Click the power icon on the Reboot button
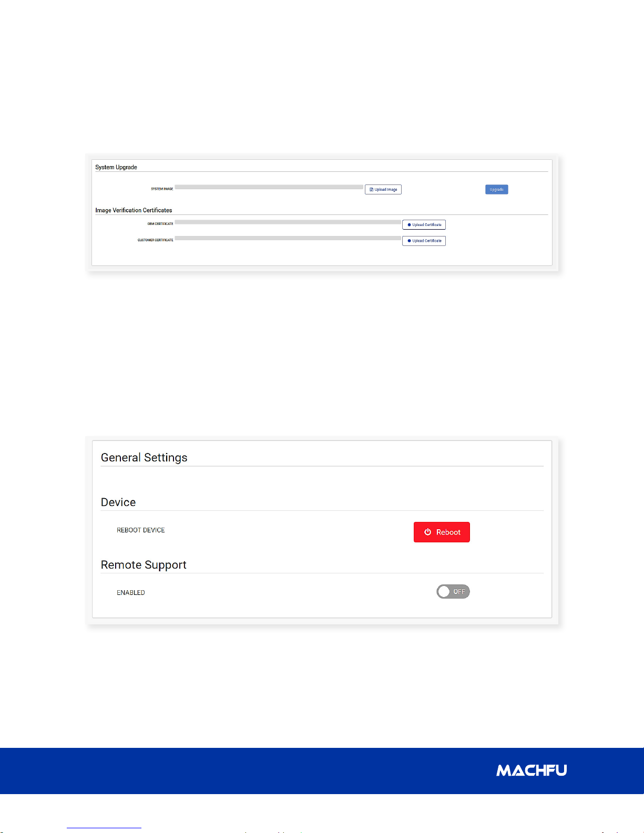 (x=428, y=532)
